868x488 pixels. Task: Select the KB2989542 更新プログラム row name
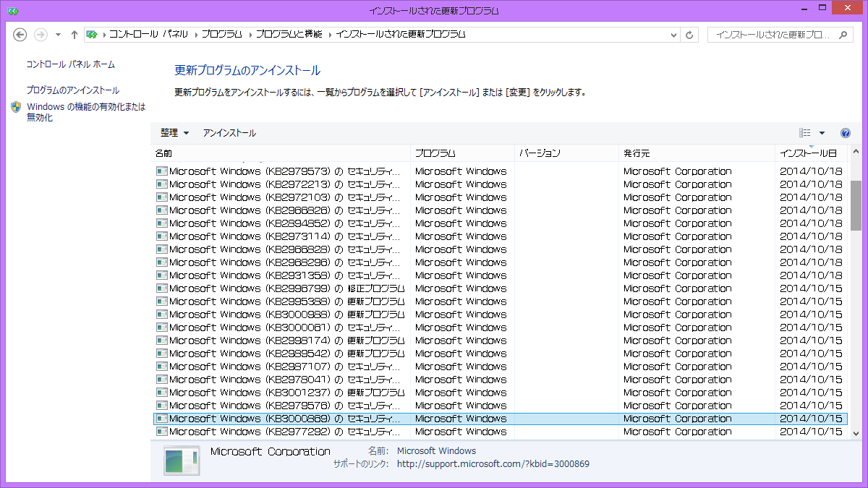(x=287, y=354)
